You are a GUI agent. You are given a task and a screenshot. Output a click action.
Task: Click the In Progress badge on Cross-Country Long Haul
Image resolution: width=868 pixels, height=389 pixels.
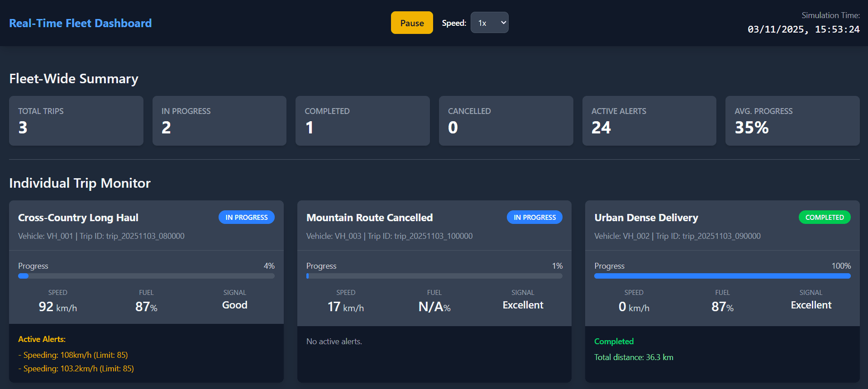(247, 217)
